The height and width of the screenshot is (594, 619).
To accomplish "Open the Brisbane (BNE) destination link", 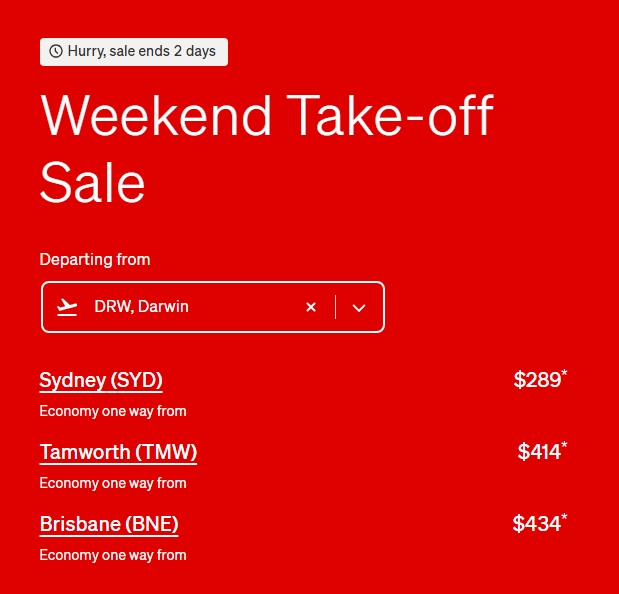I will tap(109, 524).
